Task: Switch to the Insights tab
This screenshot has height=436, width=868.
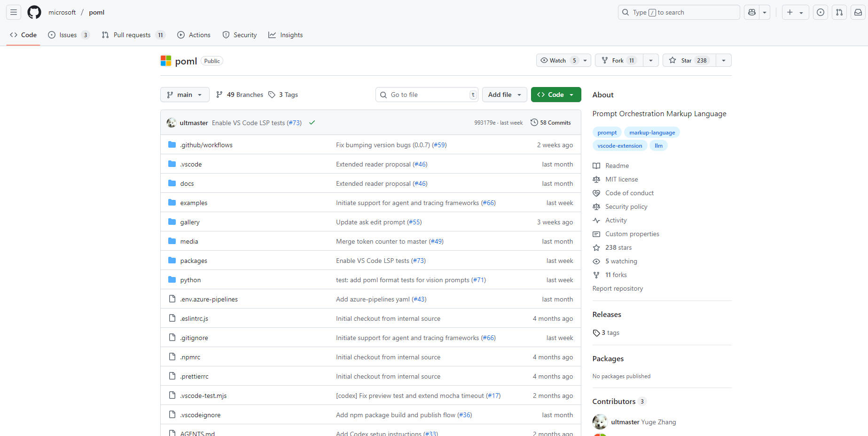Action: 285,35
